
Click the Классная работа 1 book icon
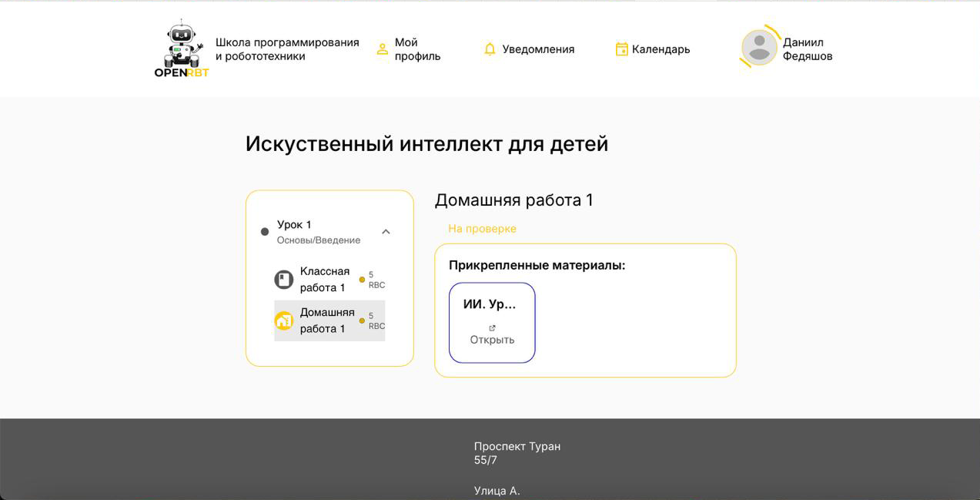tap(284, 280)
